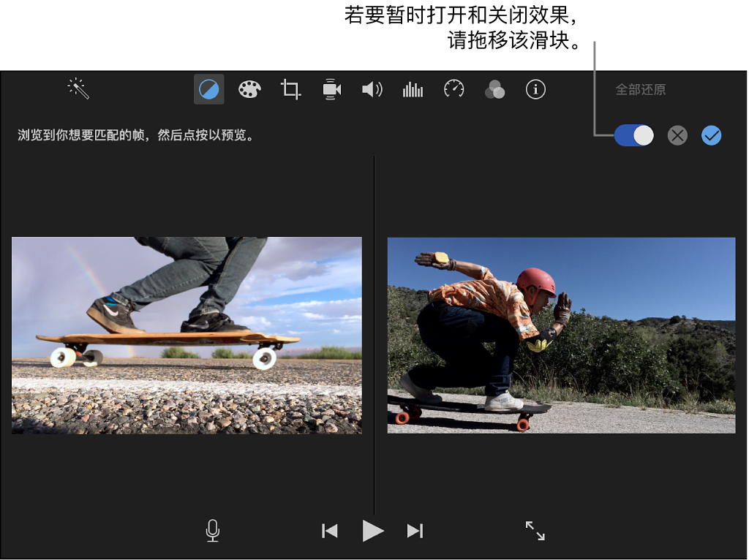Click the magic wand auto-enhance icon
This screenshot has height=560, width=749.
(x=78, y=89)
